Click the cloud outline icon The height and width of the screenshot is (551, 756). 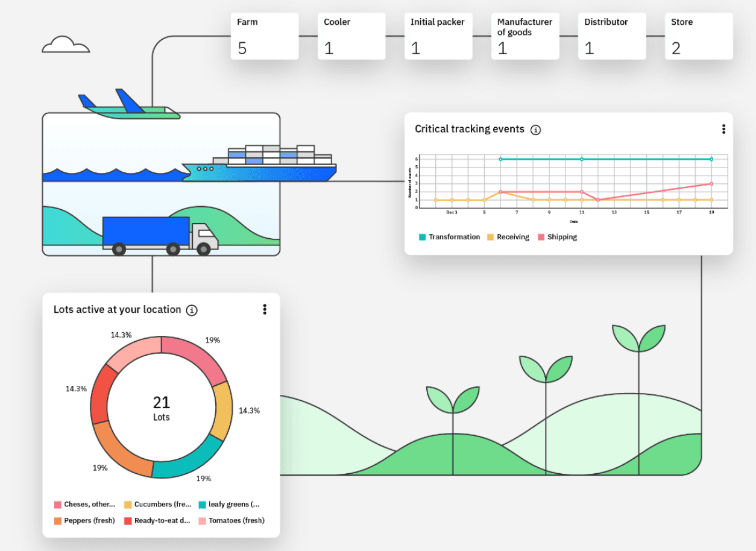[x=66, y=45]
